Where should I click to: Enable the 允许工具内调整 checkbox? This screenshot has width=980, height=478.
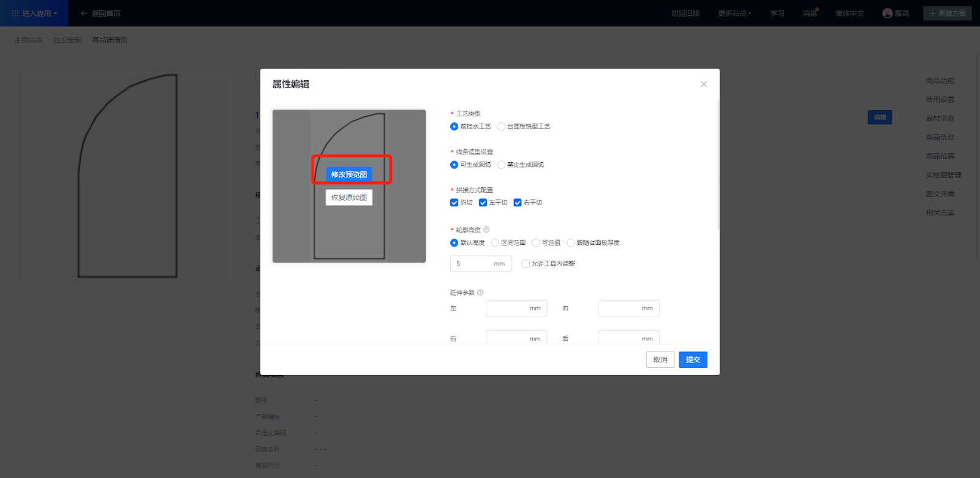(526, 264)
